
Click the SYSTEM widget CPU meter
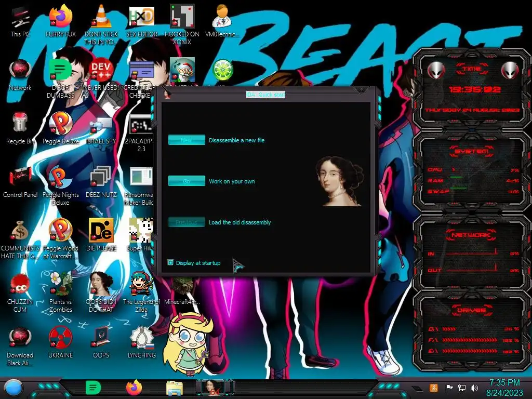tap(473, 170)
